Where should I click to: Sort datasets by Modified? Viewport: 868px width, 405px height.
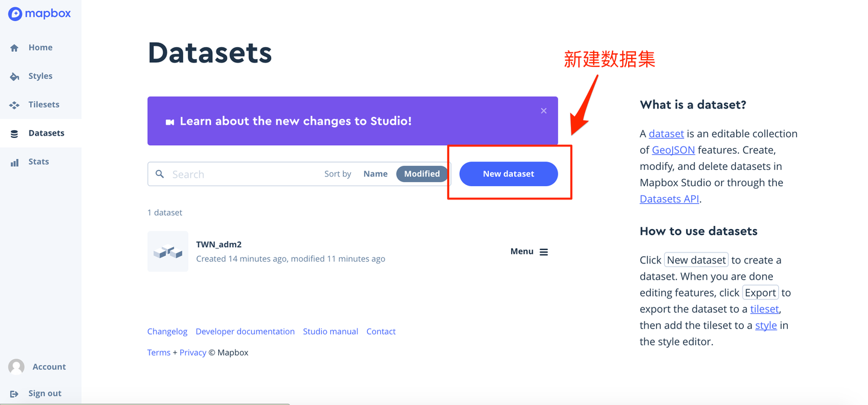click(x=421, y=174)
